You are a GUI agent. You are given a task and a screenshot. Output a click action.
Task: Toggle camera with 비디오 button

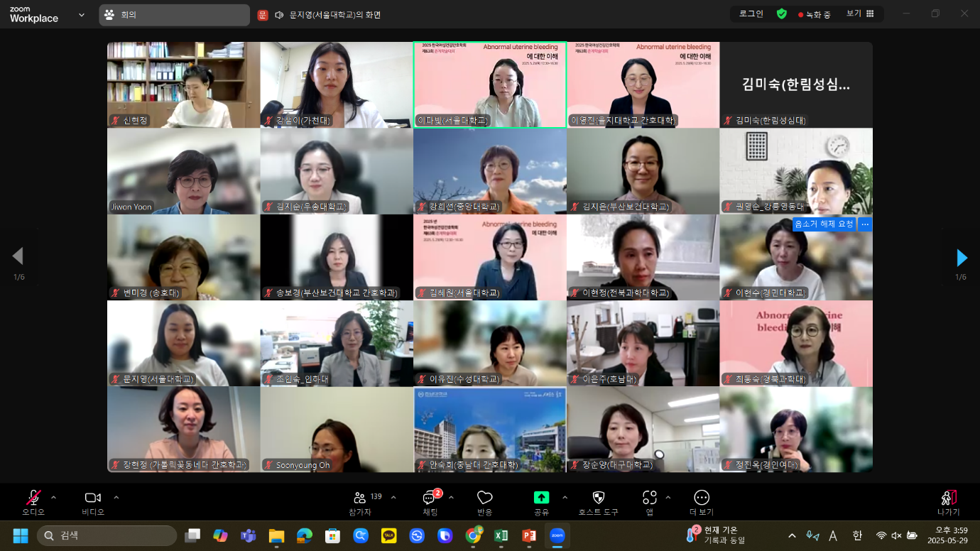92,498
